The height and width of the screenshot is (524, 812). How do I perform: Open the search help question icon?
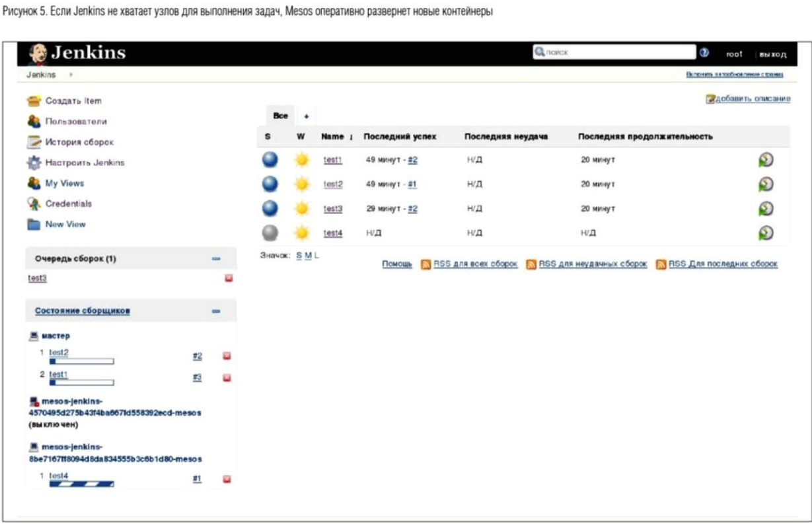click(x=704, y=53)
